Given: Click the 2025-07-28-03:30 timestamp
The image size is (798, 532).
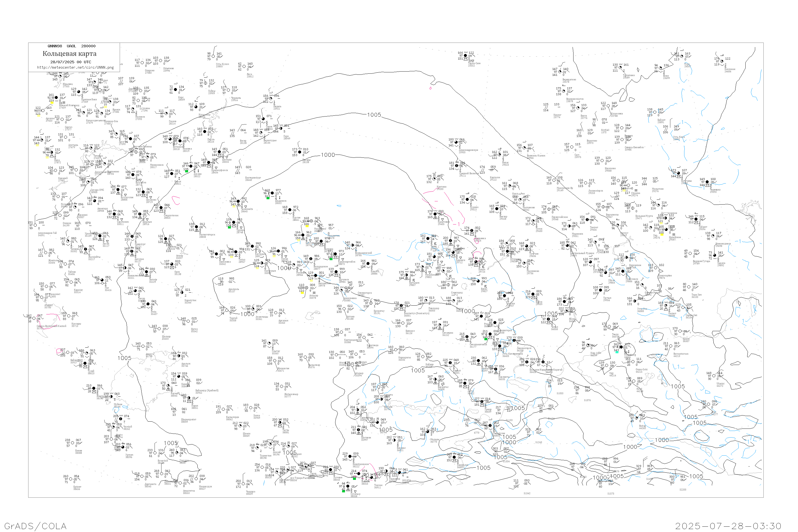Looking at the screenshot, I should click(x=728, y=526).
